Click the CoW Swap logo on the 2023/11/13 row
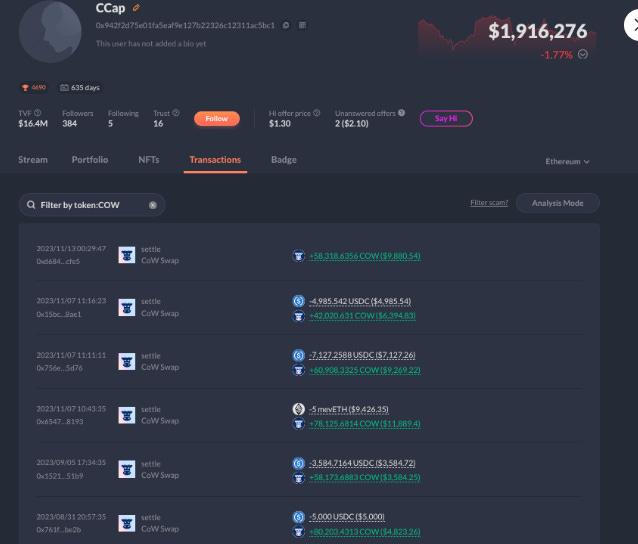The width and height of the screenshot is (638, 544). (x=127, y=255)
